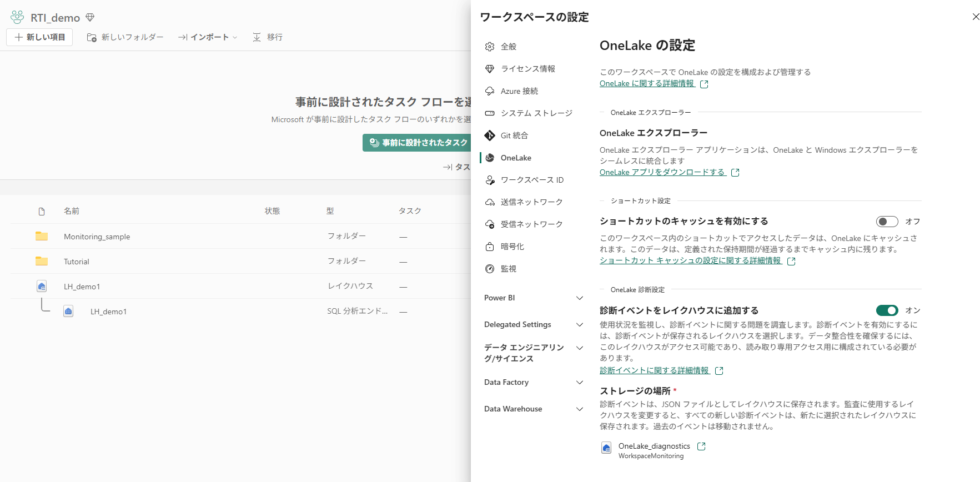Open the インポート dropdown
The height and width of the screenshot is (482, 980).
[x=208, y=37]
